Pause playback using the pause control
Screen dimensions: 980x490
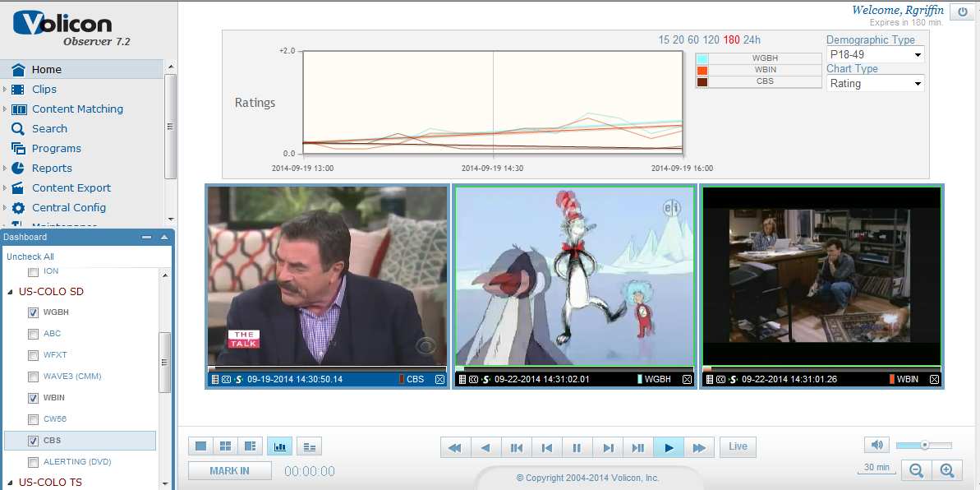tap(577, 446)
